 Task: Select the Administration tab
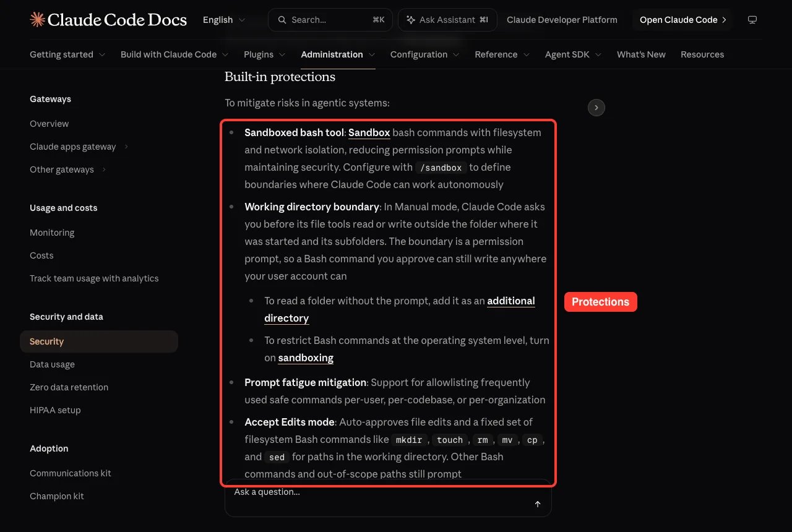point(338,54)
